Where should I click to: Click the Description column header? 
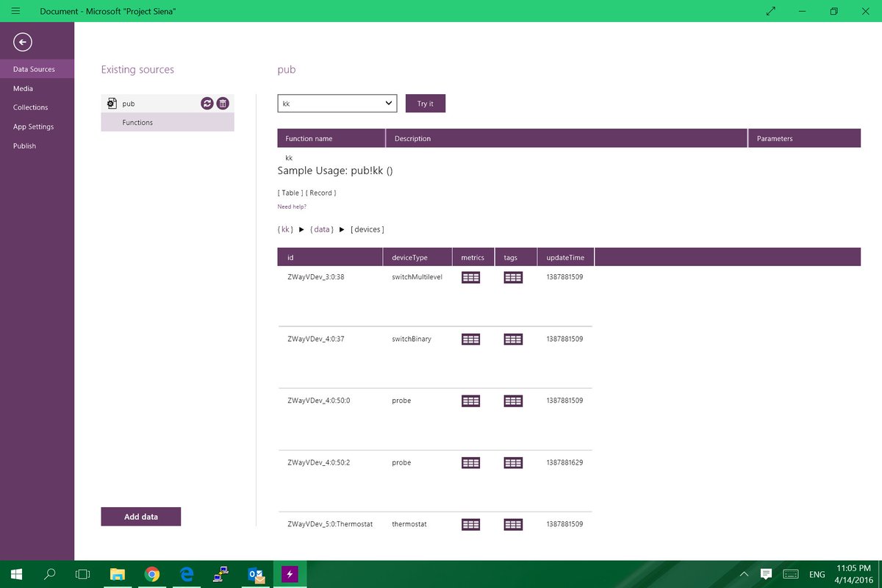point(567,138)
